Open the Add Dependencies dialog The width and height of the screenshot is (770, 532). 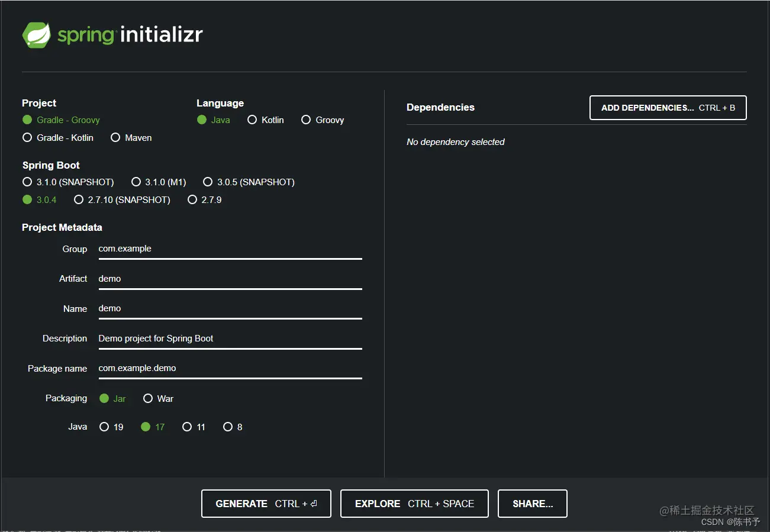pos(668,108)
